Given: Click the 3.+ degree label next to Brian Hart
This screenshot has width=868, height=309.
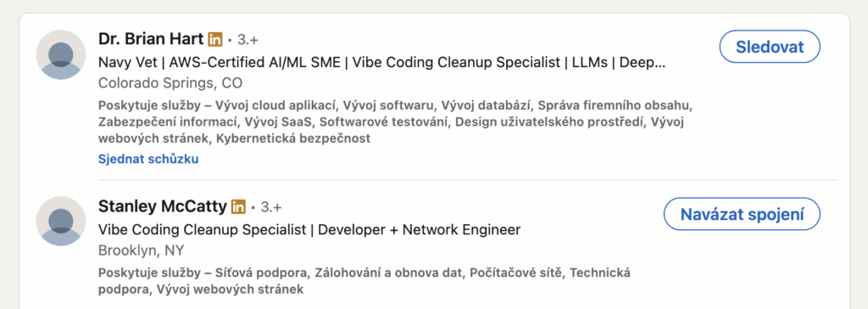Looking at the screenshot, I should [x=248, y=40].
